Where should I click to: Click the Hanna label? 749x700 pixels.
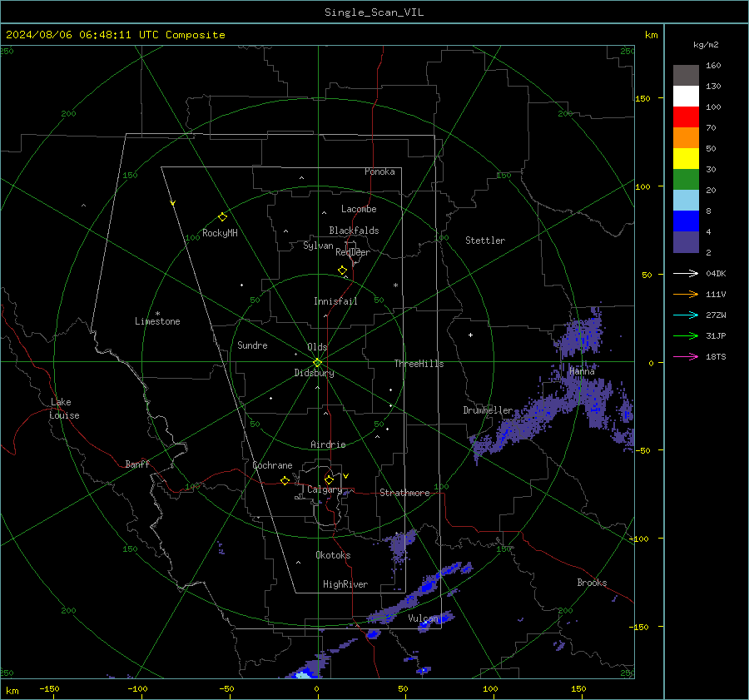coord(582,371)
